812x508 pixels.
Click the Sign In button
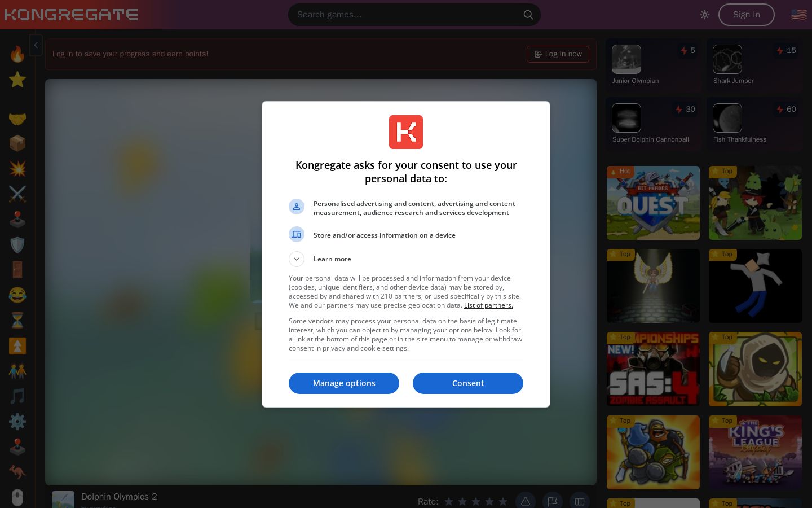(x=747, y=15)
